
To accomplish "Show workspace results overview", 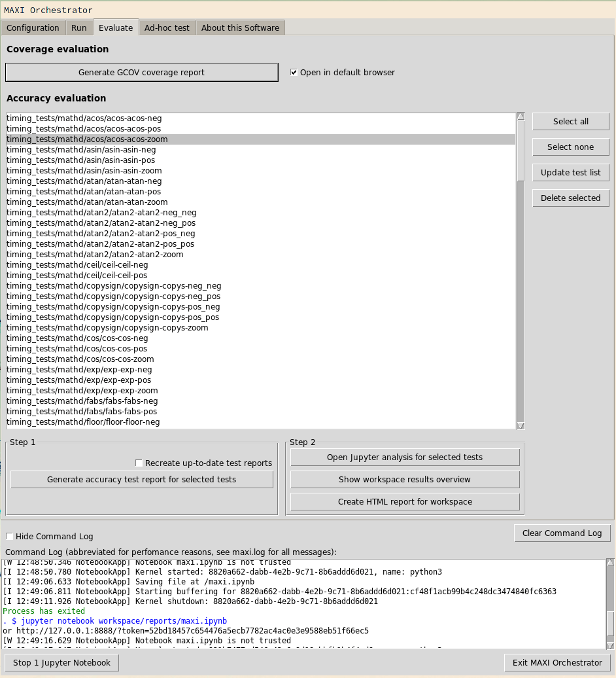I will [405, 480].
